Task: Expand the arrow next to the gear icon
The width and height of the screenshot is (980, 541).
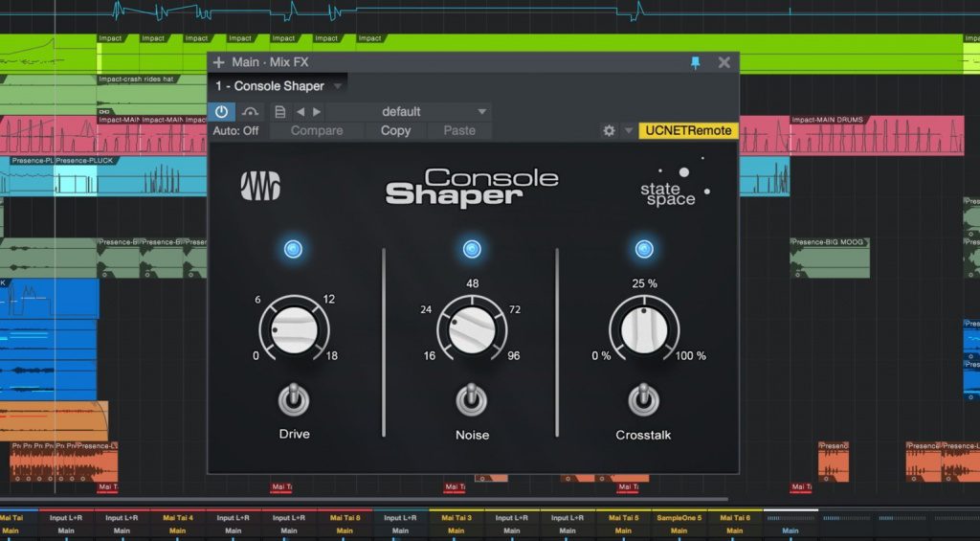Action: [628, 131]
